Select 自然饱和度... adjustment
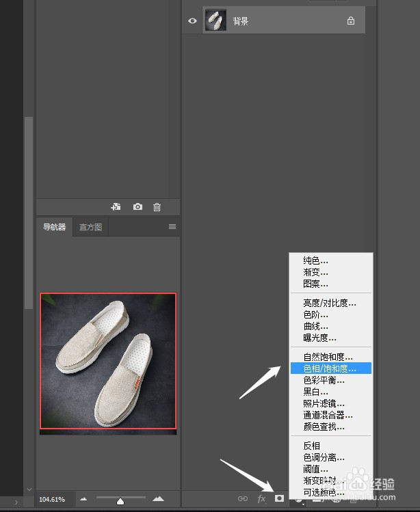This screenshot has height=512, width=420. 331,357
